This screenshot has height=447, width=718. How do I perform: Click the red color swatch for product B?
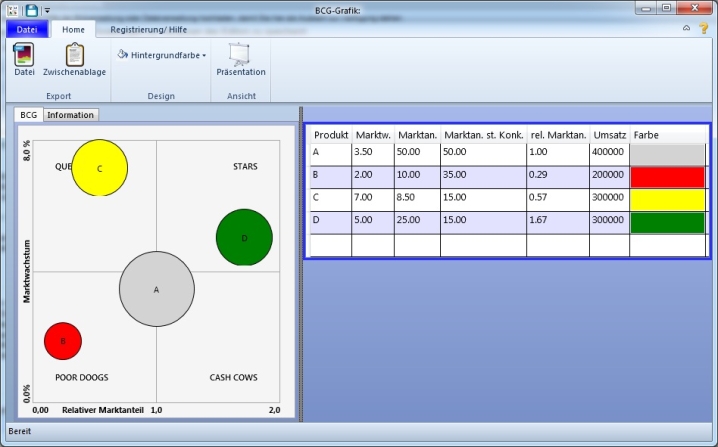667,177
